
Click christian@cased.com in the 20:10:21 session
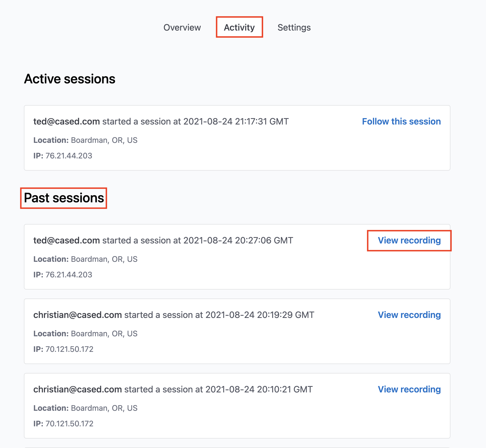coord(77,389)
